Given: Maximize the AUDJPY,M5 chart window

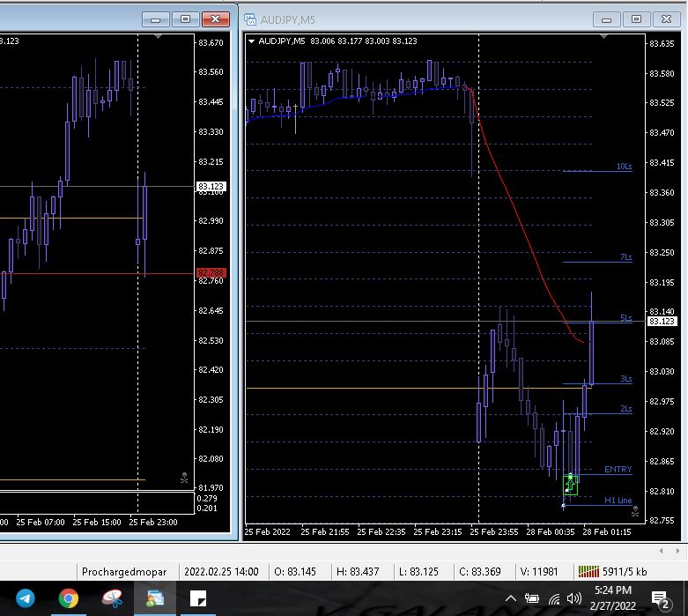Looking at the screenshot, I should (x=636, y=19).
